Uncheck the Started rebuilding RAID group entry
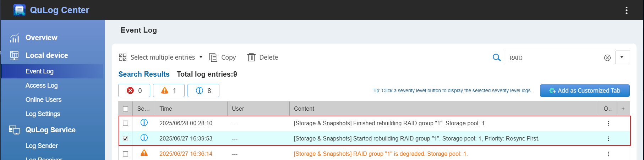The image size is (644, 160). coord(126,139)
